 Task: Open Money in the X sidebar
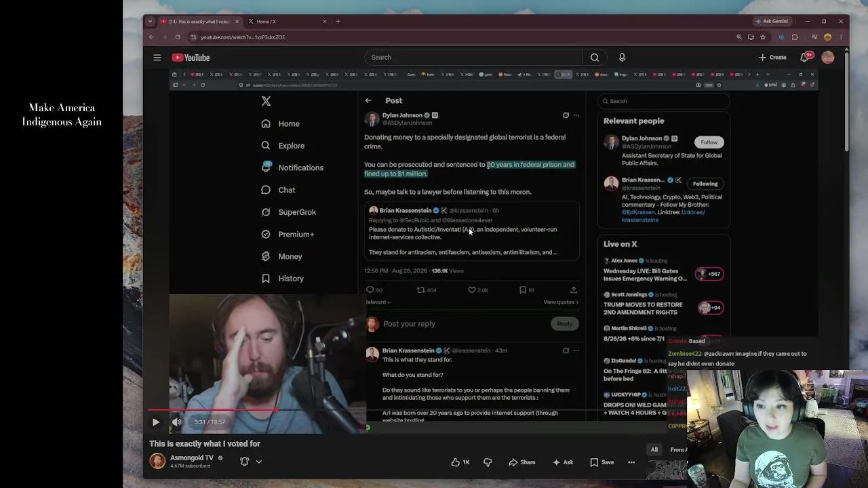point(282,256)
